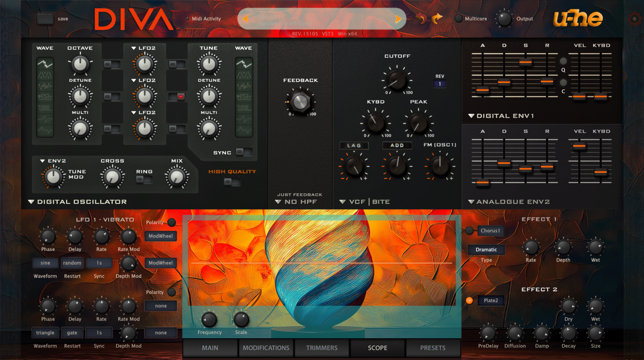Click the Midi Activity indicator
This screenshot has height=360, width=644.
[187, 19]
